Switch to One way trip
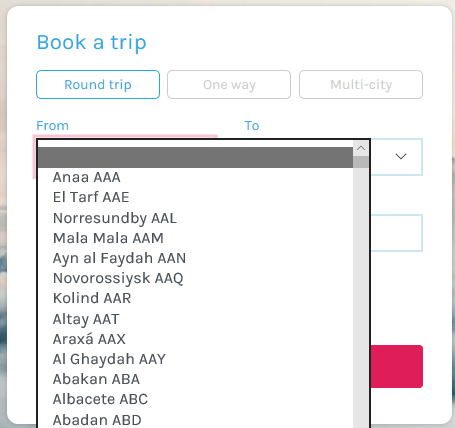This screenshot has width=455, height=428. click(229, 85)
